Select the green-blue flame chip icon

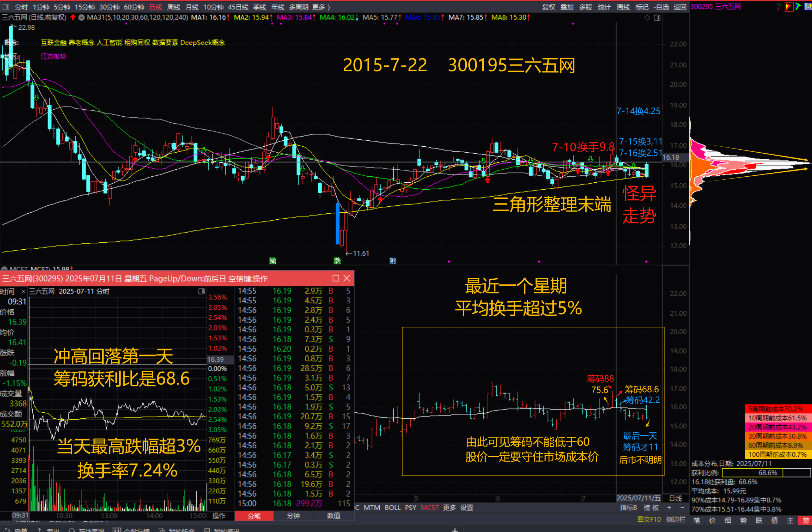(x=798, y=6)
